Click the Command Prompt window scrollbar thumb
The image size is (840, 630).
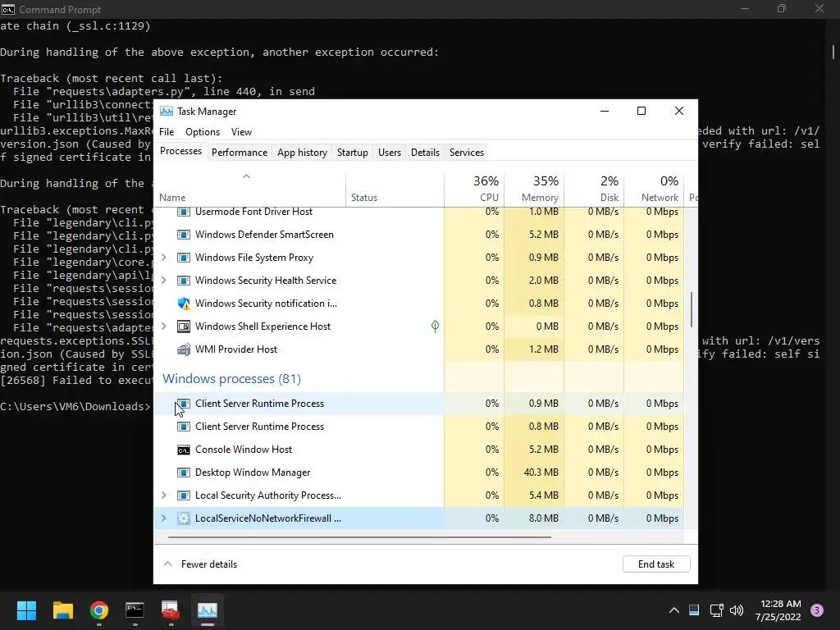(x=833, y=52)
